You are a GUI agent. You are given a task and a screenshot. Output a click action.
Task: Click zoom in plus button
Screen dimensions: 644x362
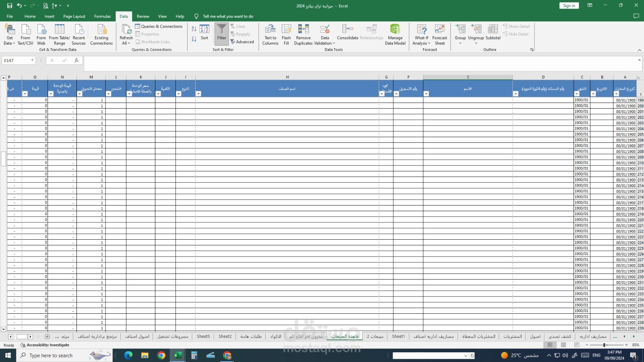coord(626,345)
